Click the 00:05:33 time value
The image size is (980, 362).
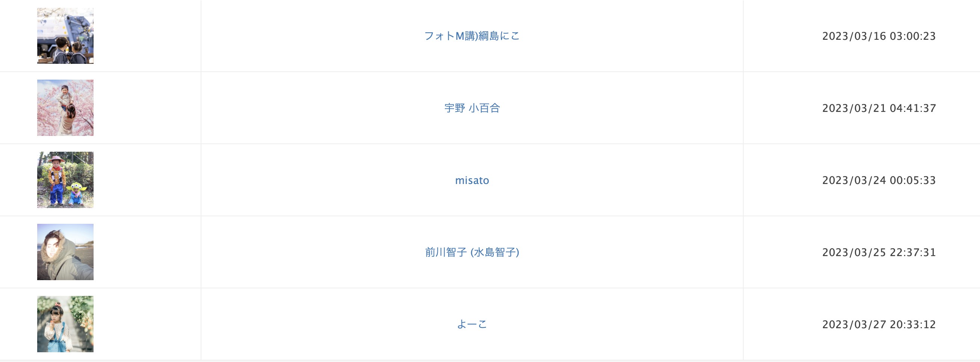click(913, 180)
